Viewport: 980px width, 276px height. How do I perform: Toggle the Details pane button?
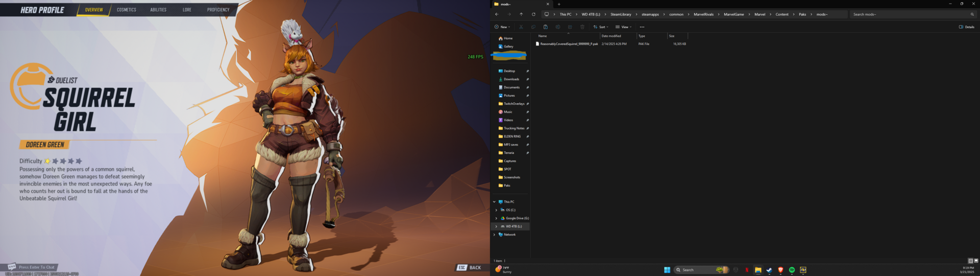pos(967,27)
